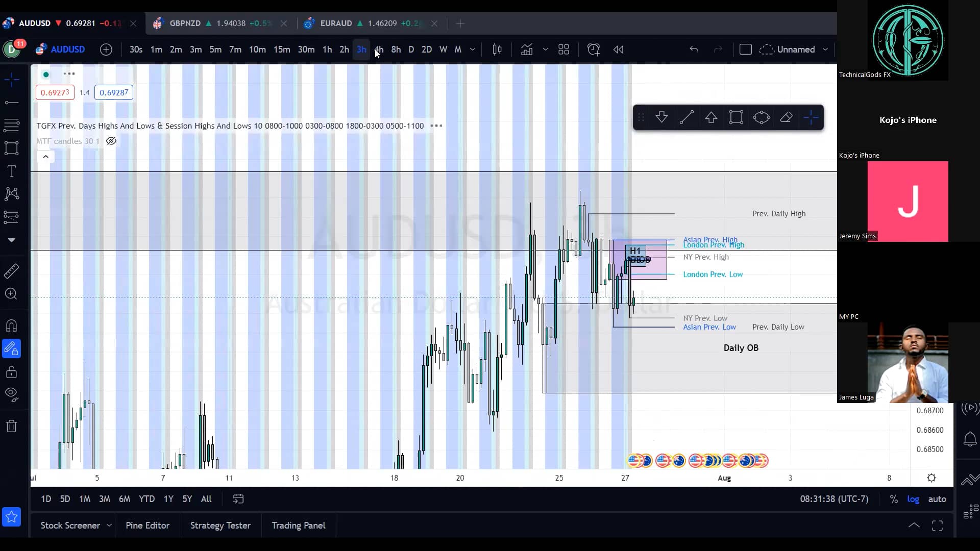
Task: Toggle visibility of the MTF candles indicator
Action: (x=111, y=141)
